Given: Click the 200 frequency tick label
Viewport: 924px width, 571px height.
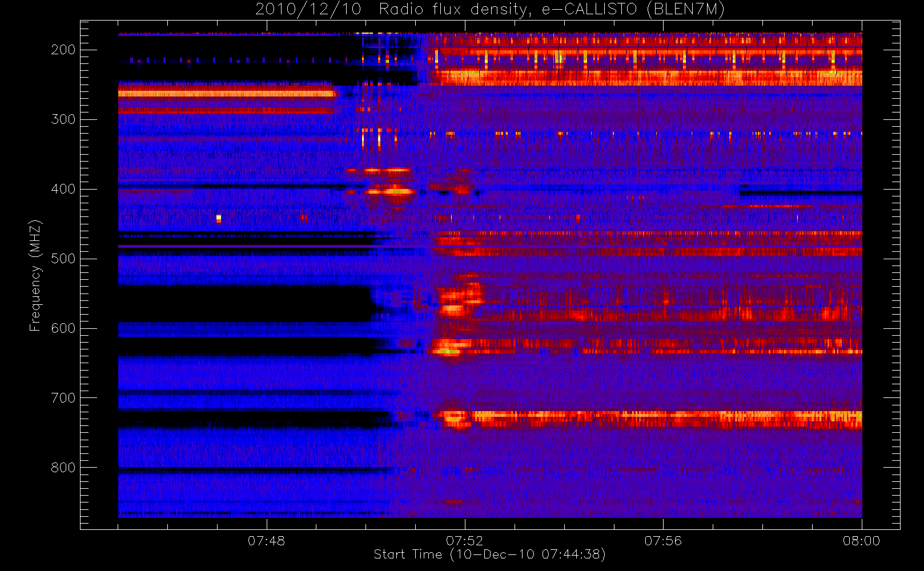Looking at the screenshot, I should (x=63, y=50).
